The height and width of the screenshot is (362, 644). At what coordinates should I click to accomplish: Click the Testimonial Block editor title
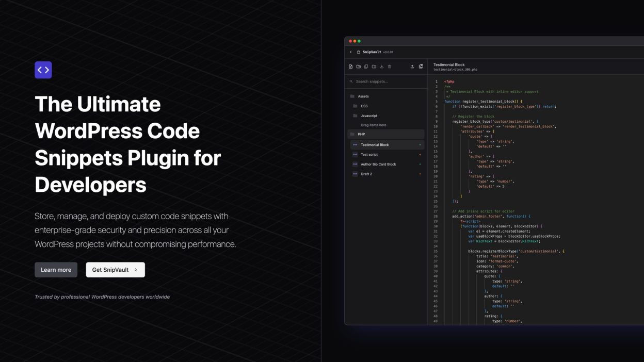pos(448,65)
